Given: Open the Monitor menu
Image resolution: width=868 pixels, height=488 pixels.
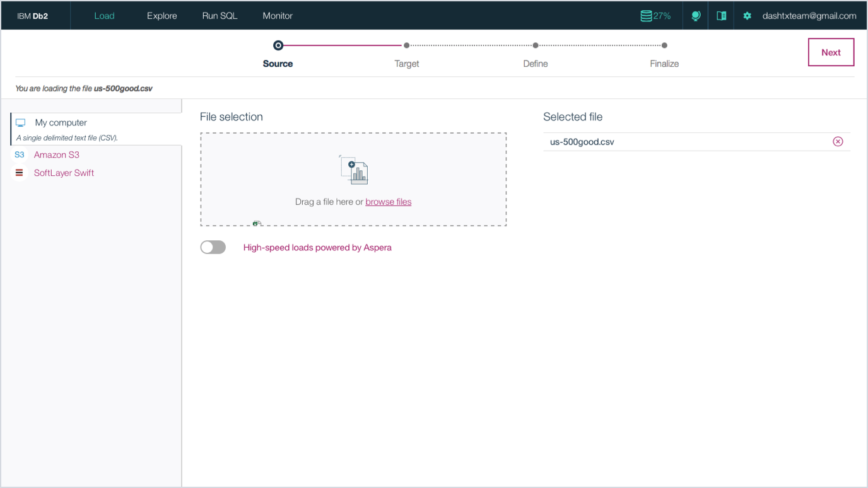Looking at the screenshot, I should (278, 16).
